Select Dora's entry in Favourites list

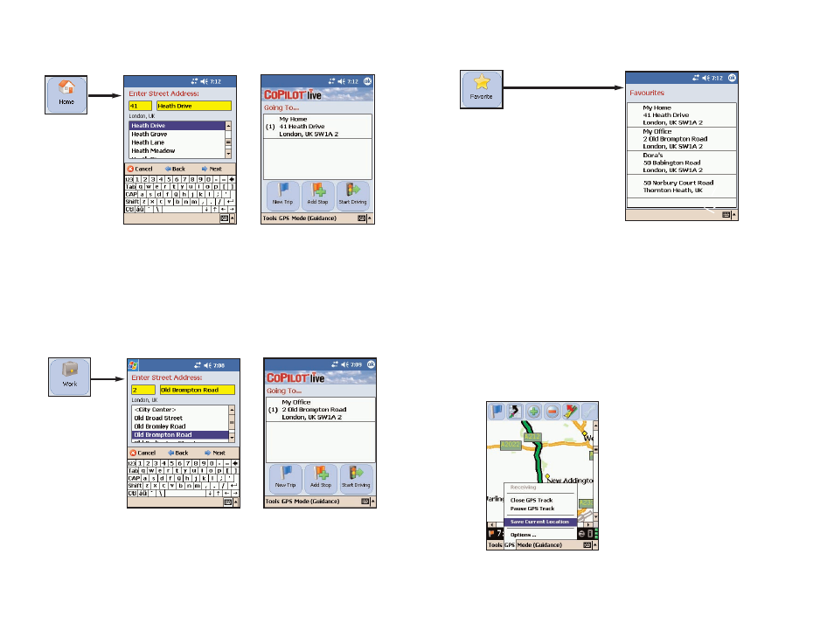click(x=681, y=163)
